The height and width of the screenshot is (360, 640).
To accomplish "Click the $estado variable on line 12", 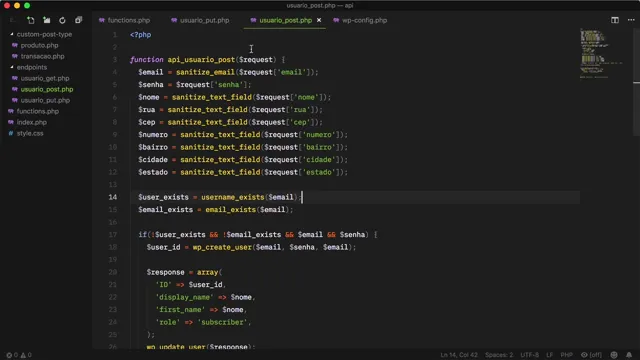I will (x=153, y=172).
